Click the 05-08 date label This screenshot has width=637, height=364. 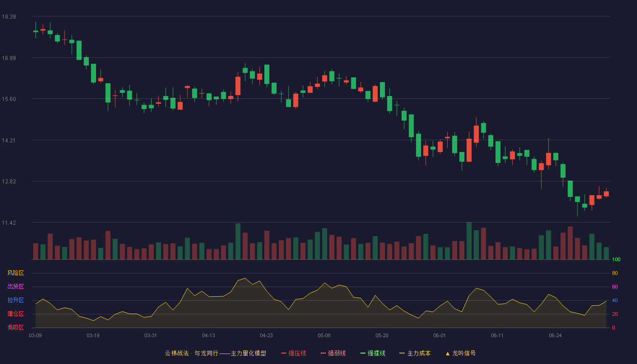pos(324,335)
